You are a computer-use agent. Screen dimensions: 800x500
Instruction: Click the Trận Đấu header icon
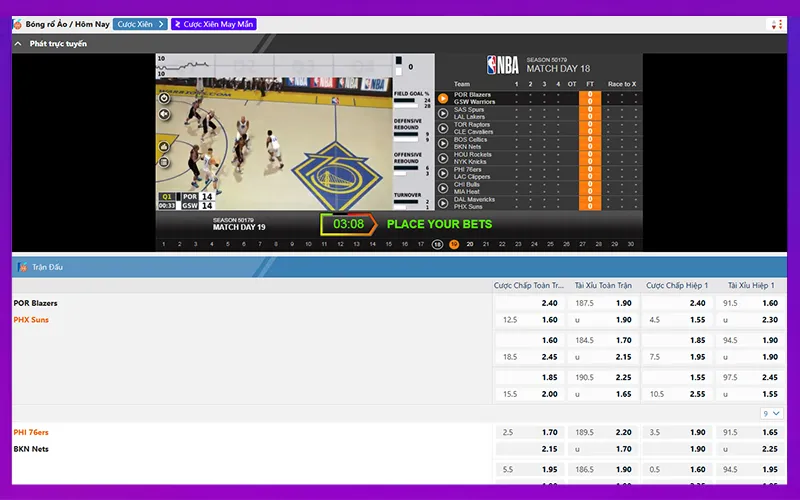click(22, 267)
